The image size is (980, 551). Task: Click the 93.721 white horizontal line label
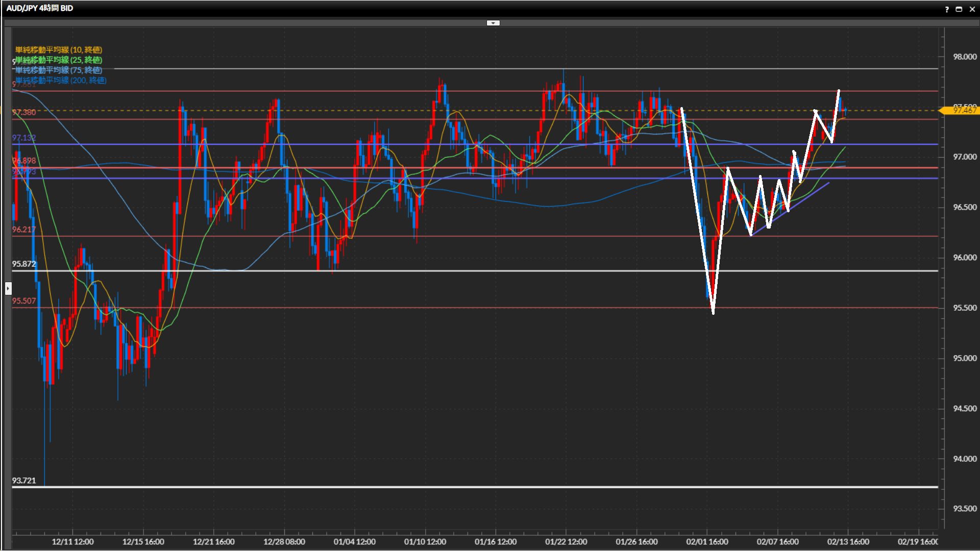(x=24, y=481)
